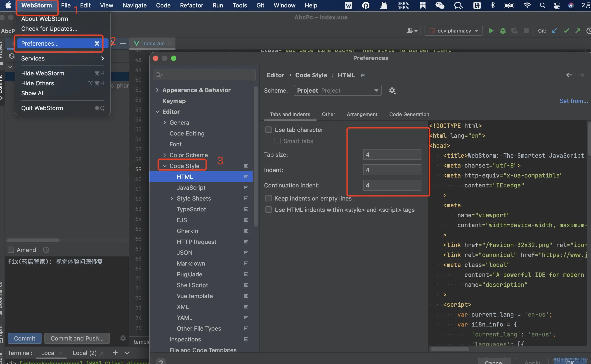Click the back navigation arrow in Preferences
Screen dimensions: 591x364
click(569, 75)
